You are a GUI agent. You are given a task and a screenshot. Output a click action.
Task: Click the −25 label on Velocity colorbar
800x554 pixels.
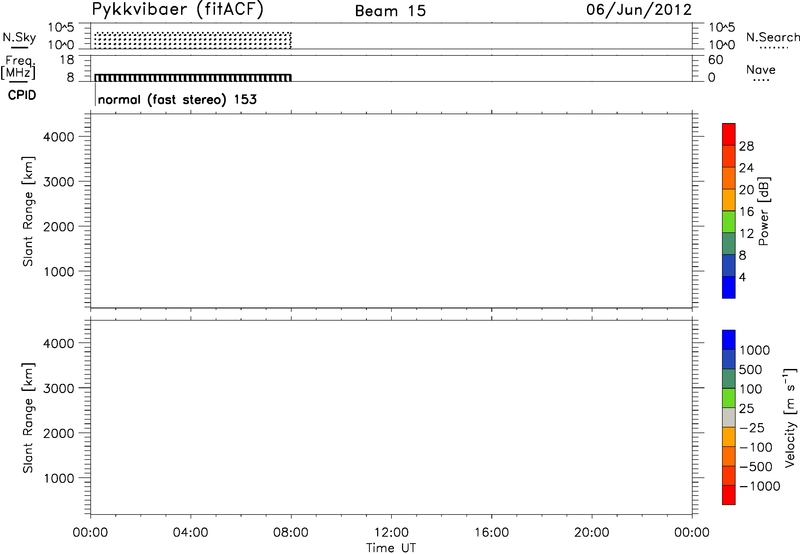752,428
